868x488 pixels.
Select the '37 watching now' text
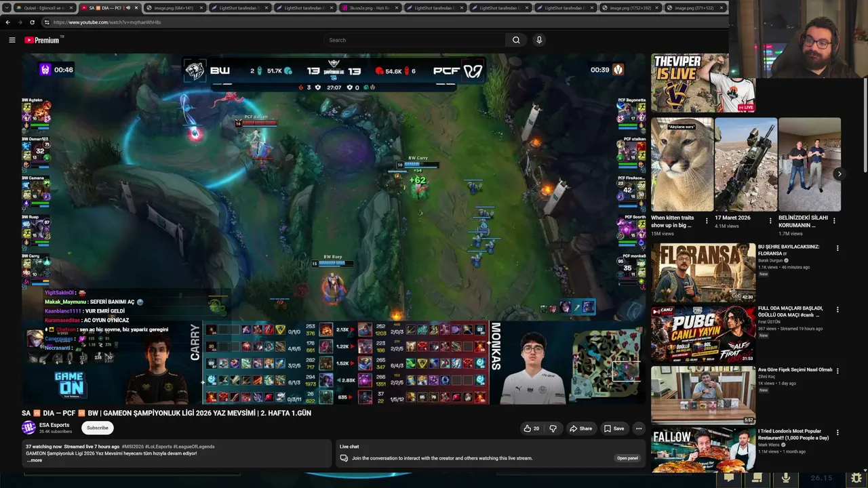pyautogui.click(x=43, y=447)
